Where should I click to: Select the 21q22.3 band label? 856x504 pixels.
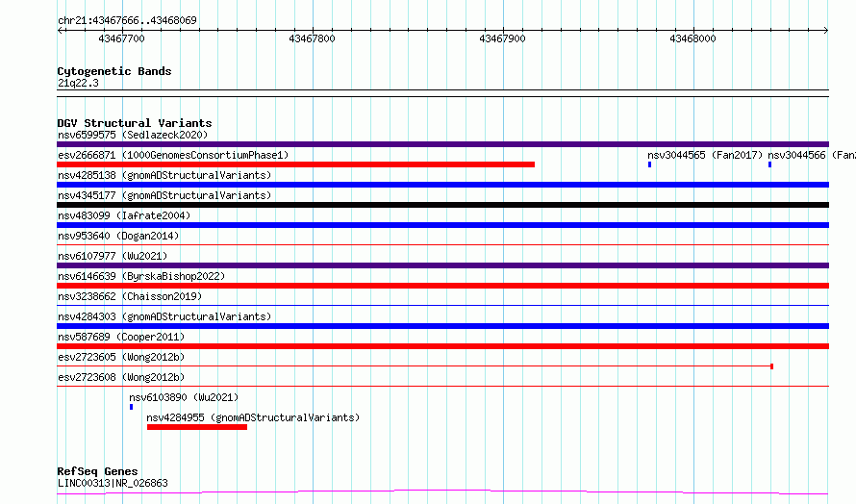78,83
